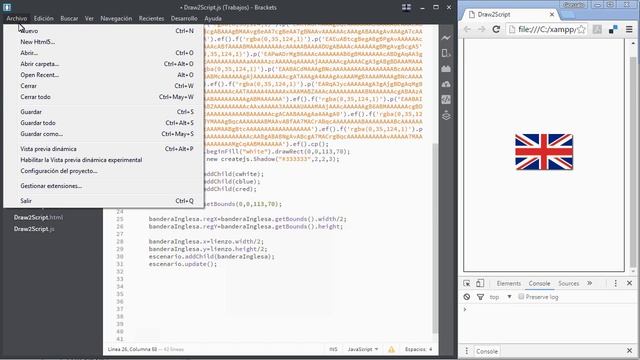Switch to the Elements tab in DevTools

click(x=509, y=283)
